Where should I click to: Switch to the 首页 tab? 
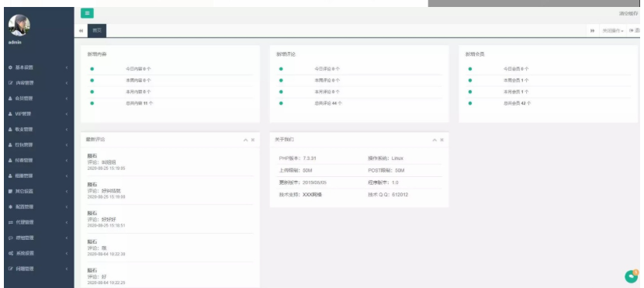97,31
